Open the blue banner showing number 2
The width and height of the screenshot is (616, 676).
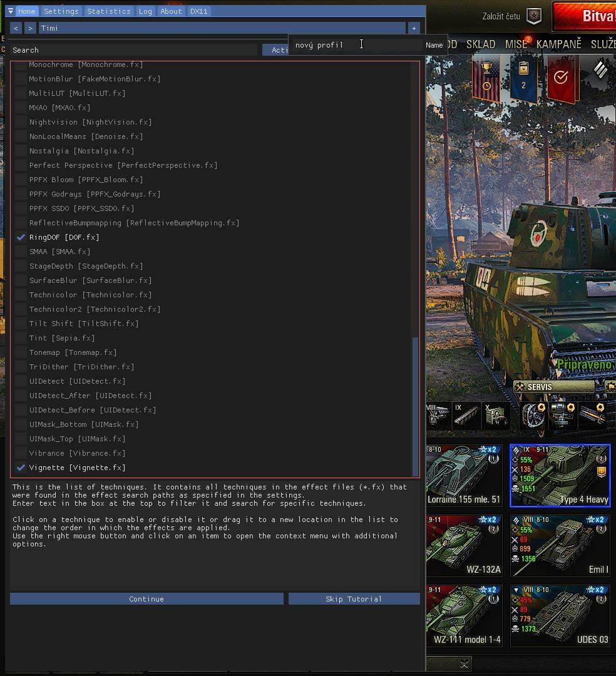click(x=523, y=80)
